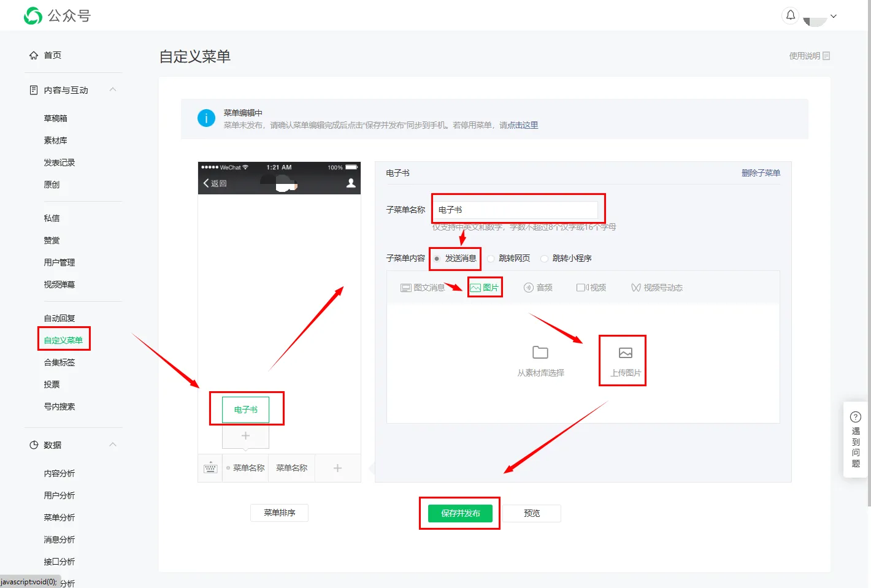Click the phone preview back arrow 返回
Screen dimensions: 871x588
215,183
